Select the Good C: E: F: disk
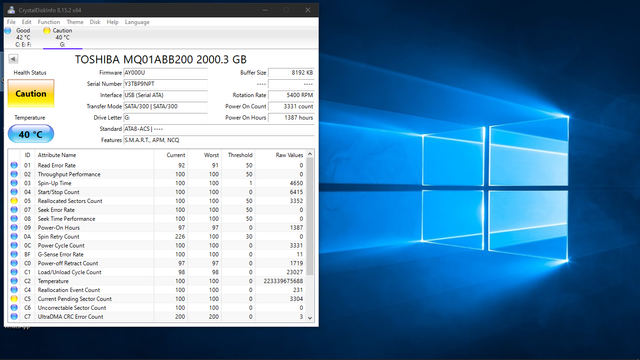 pos(23,37)
